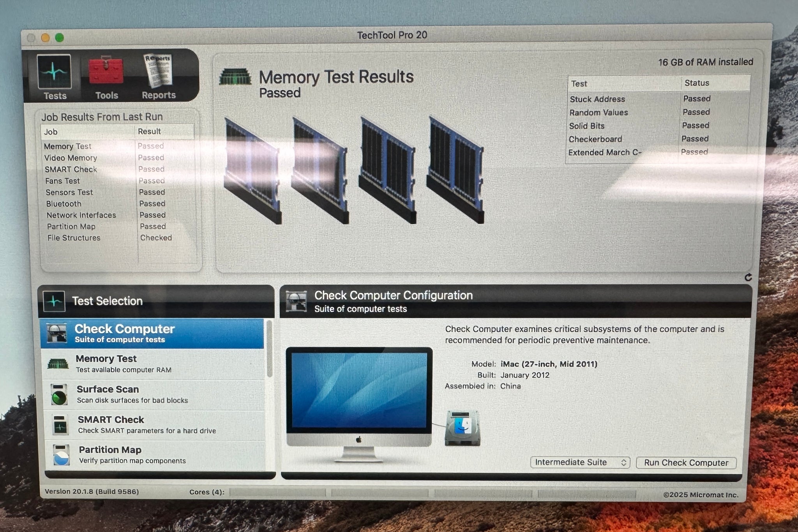798x532 pixels.
Task: Open the Reports newspaper icon
Action: (158, 71)
